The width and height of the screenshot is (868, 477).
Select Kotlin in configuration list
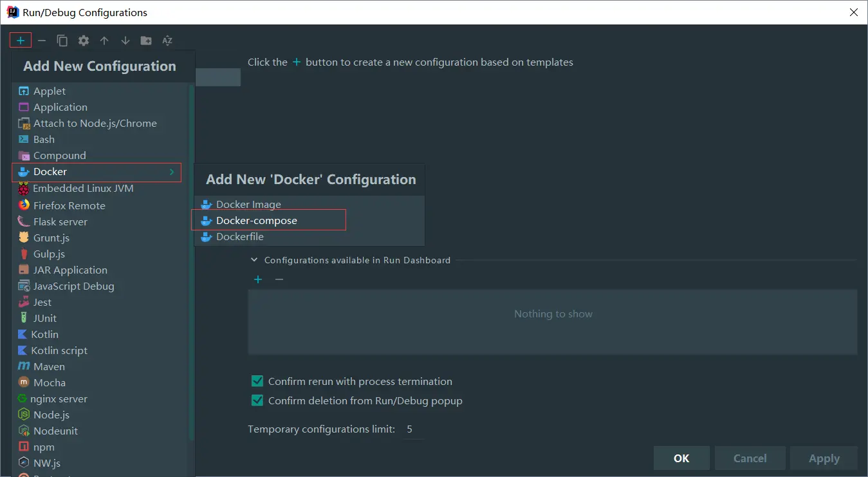[x=100, y=335]
